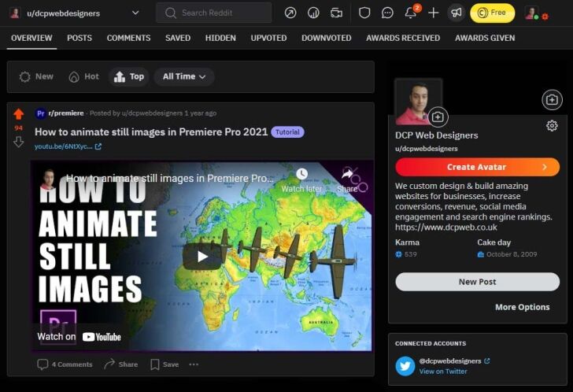This screenshot has height=392, width=573.
Task: Play the embedded YouTube video
Action: pos(202,257)
